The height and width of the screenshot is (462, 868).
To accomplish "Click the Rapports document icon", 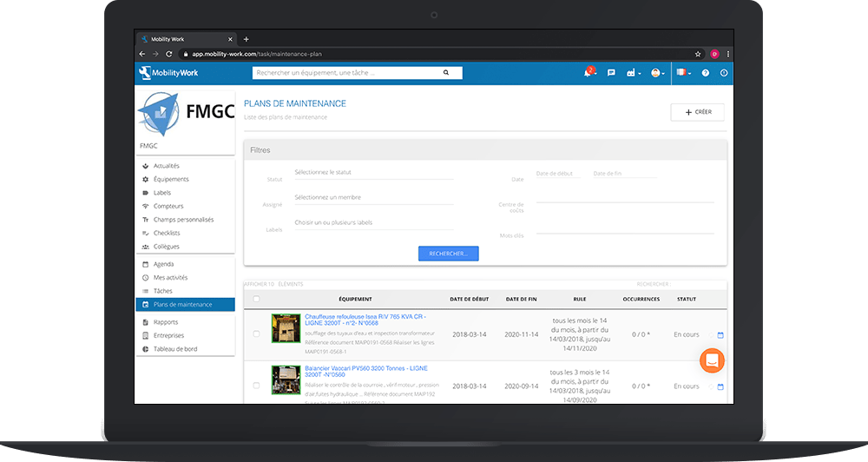I will (146, 322).
